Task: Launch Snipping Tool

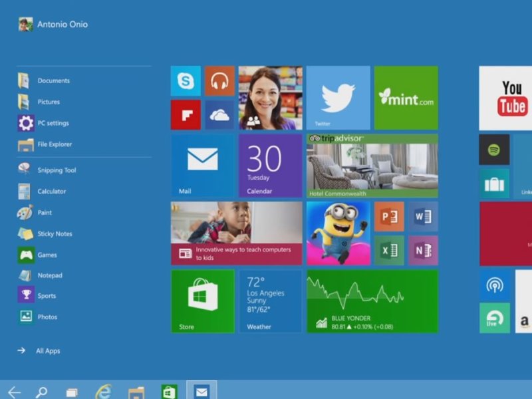Action: point(47,170)
